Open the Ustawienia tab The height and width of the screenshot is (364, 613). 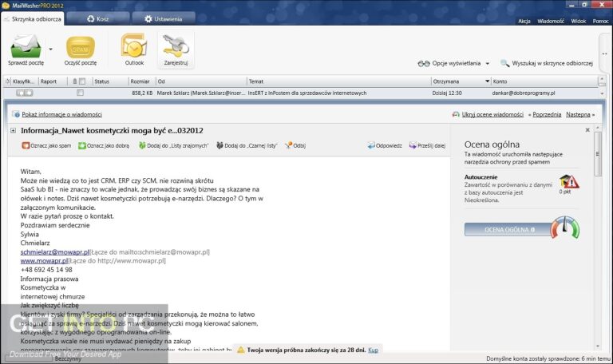[164, 19]
